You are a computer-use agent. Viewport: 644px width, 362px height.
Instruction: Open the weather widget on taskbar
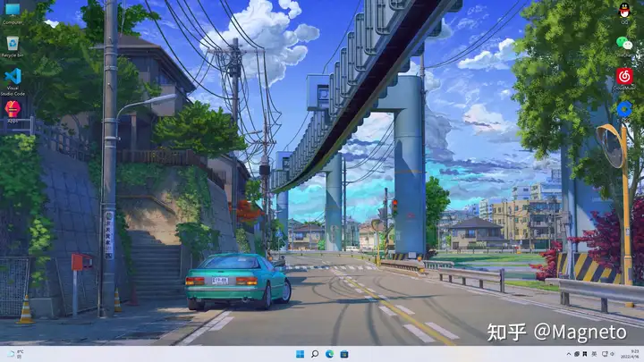point(15,354)
